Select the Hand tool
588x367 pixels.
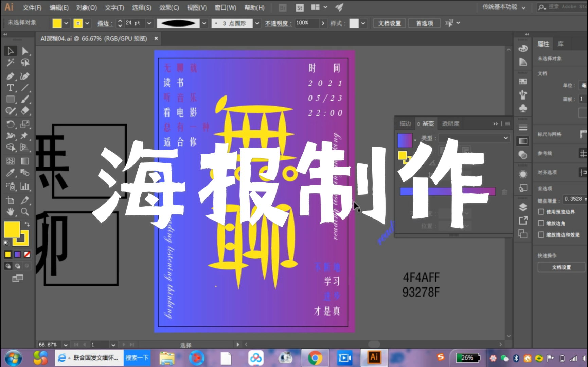[10, 212]
